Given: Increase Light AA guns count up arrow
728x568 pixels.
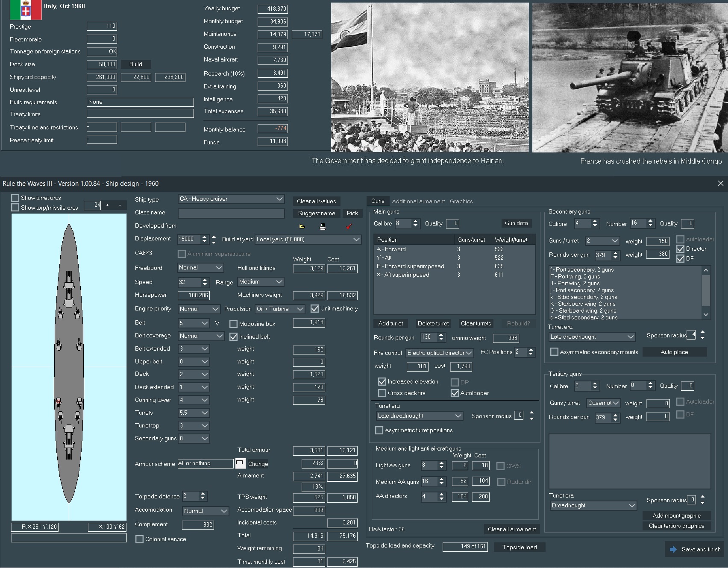Looking at the screenshot, I should (442, 463).
